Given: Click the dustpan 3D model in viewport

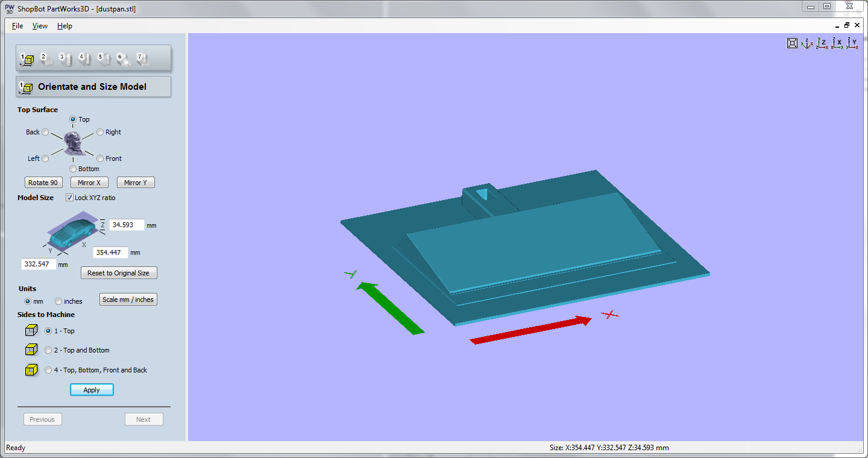Looking at the screenshot, I should coord(524,247).
